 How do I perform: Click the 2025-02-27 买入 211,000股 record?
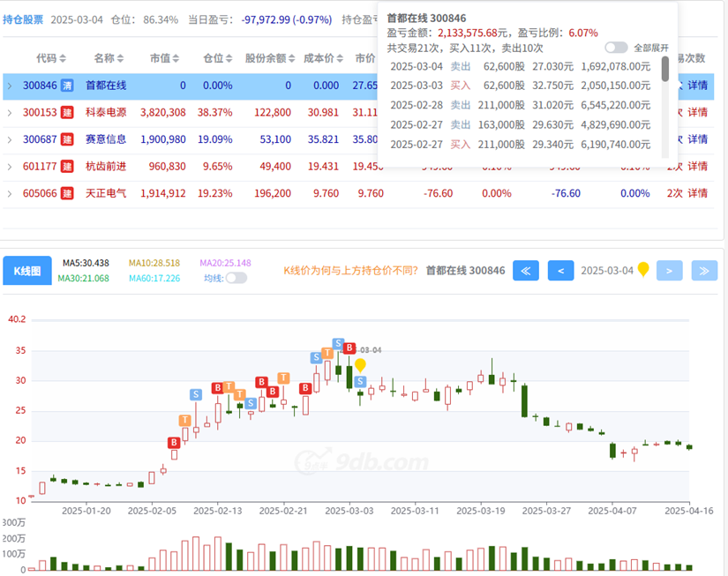pyautogui.click(x=521, y=145)
